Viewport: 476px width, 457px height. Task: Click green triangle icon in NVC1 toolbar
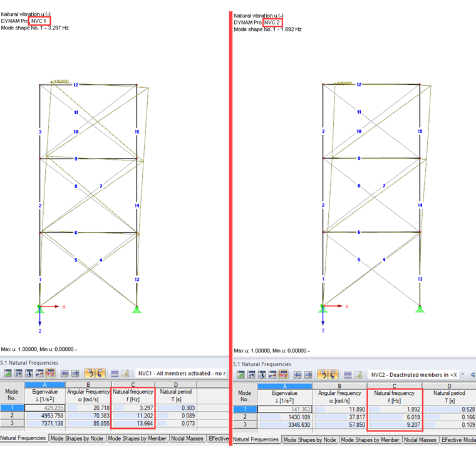click(8, 373)
